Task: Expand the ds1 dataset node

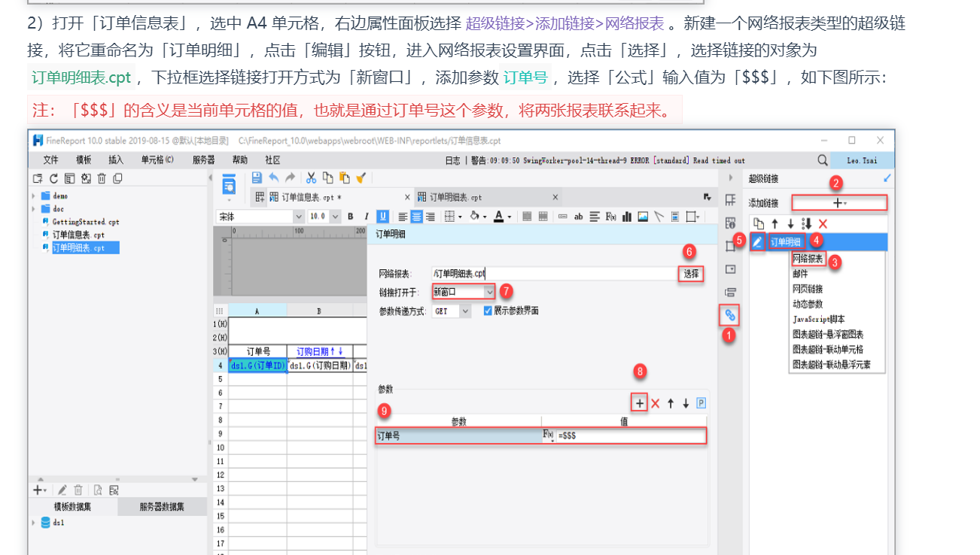Action: tap(34, 523)
